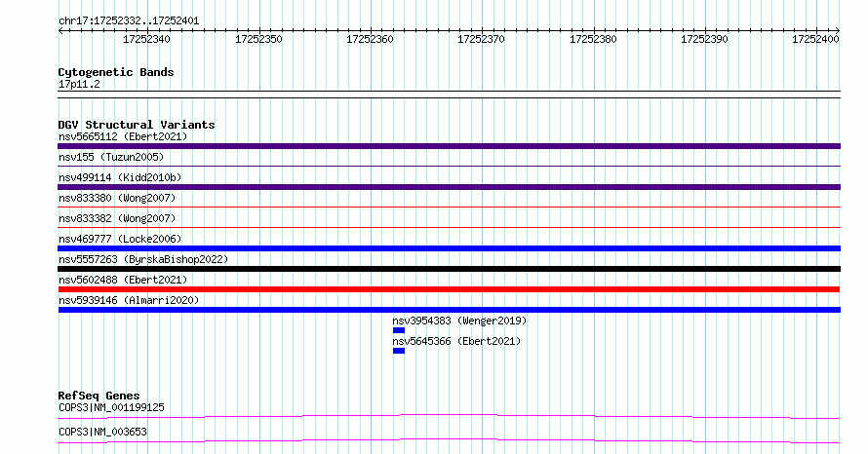This screenshot has height=454, width=868.
Task: Click the nsv155 (Tuzun2005) variant label
Action: click(x=111, y=157)
